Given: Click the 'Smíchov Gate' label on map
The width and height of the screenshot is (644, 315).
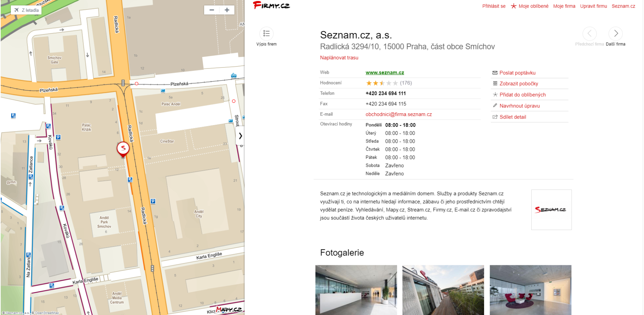Looking at the screenshot, I should pos(54,60).
